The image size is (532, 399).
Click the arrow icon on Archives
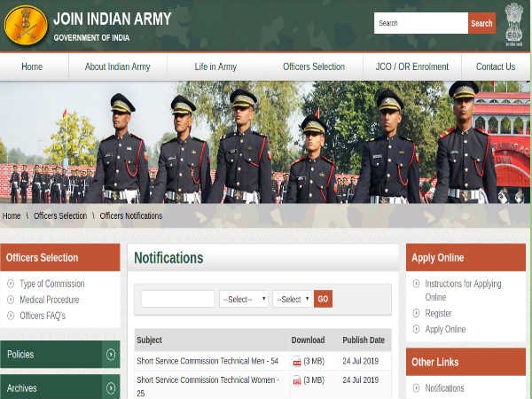(x=111, y=388)
